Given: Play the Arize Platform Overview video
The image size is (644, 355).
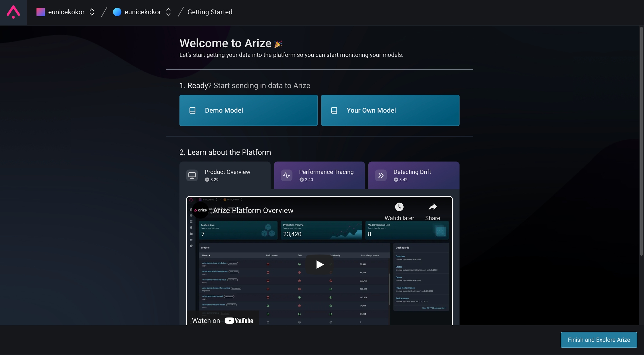Looking at the screenshot, I should point(319,264).
